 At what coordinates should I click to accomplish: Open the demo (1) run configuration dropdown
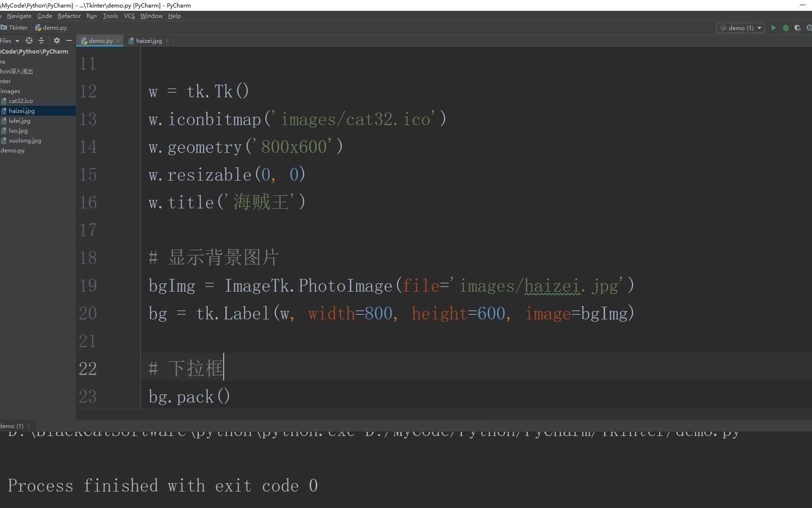pyautogui.click(x=741, y=28)
